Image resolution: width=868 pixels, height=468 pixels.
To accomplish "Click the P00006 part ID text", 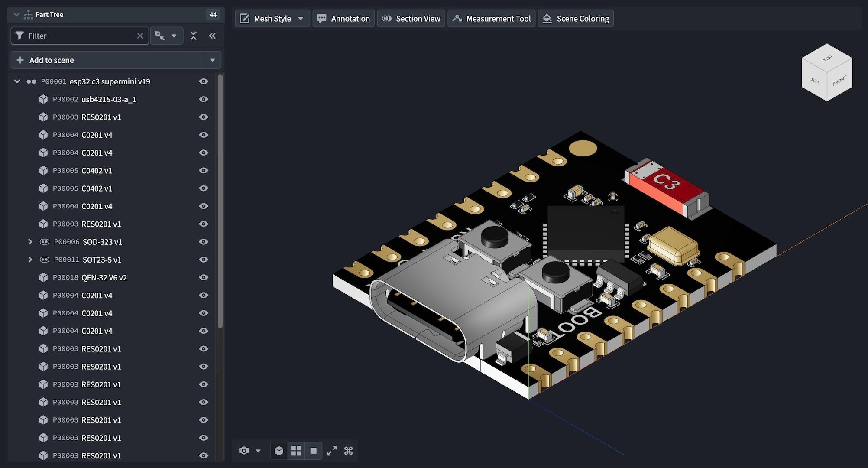I will click(x=67, y=242).
